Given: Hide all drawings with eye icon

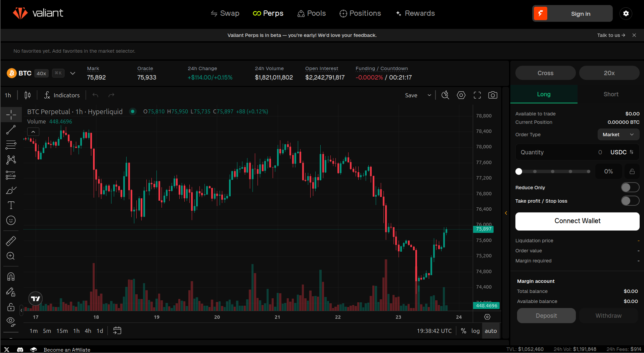Looking at the screenshot, I should pyautogui.click(x=11, y=322).
